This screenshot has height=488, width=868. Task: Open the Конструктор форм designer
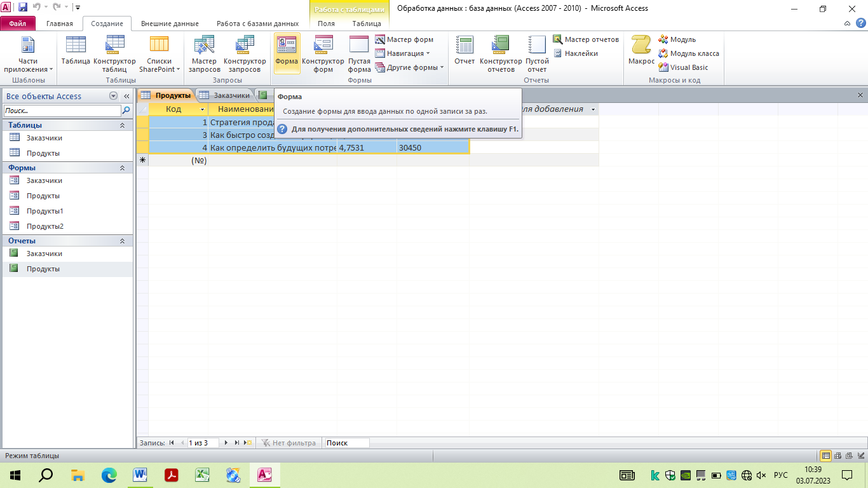coord(323,54)
